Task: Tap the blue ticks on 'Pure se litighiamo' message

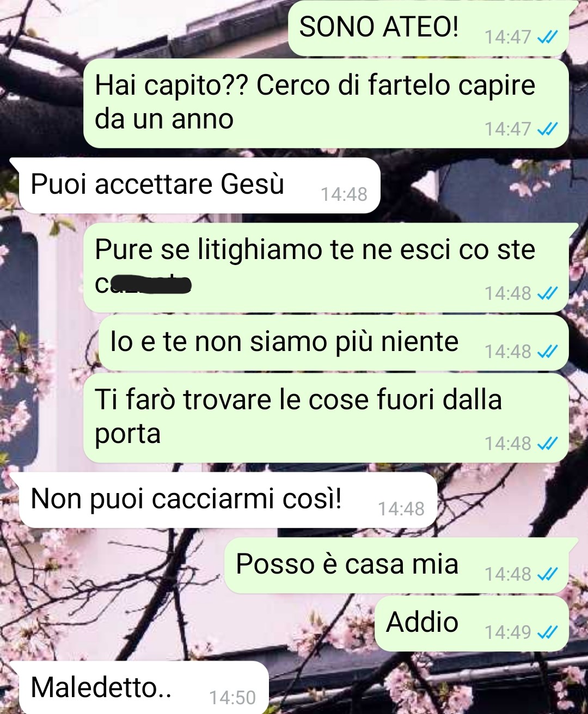Action: point(547,293)
